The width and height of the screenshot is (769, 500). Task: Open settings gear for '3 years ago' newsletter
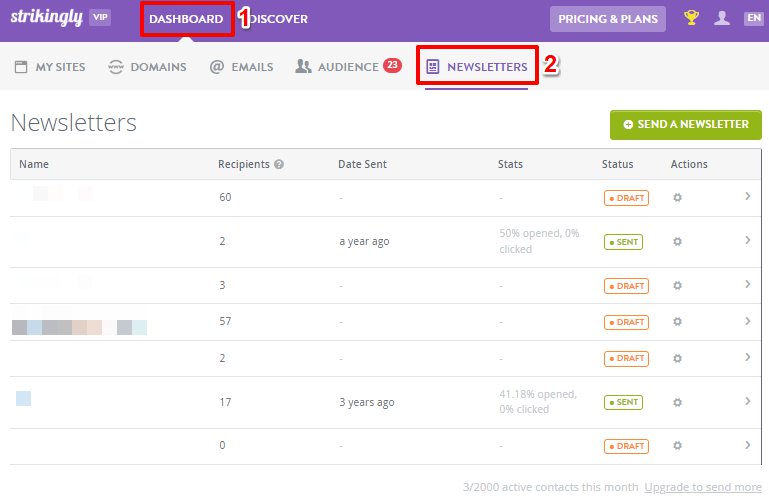click(x=677, y=402)
